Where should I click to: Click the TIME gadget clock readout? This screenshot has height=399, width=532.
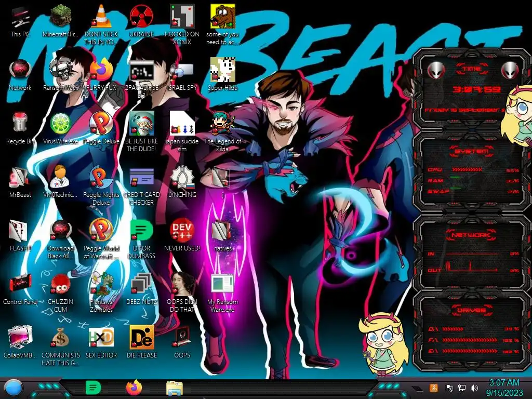[476, 90]
